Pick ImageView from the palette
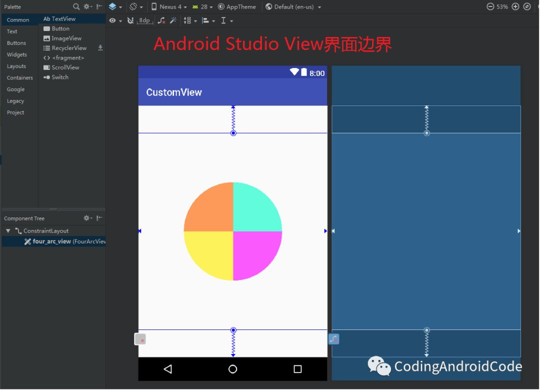Viewport: 540px width, 392px height. tap(72, 38)
